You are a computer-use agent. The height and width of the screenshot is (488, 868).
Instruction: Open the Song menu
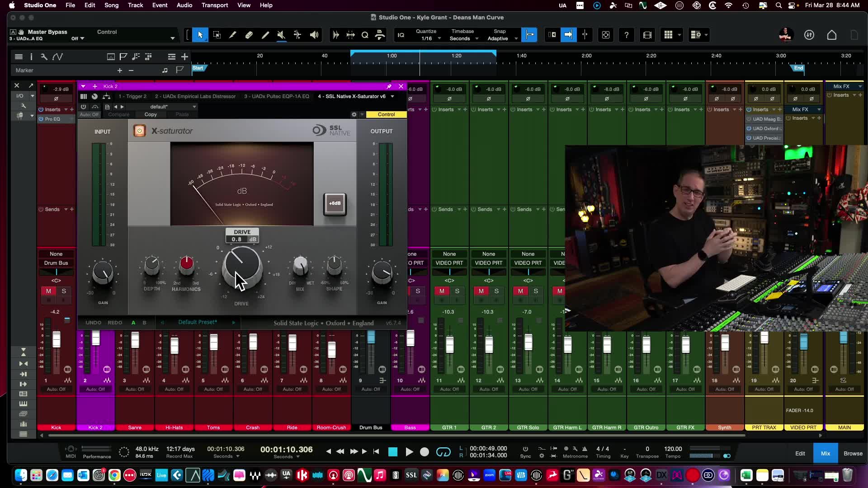111,5
